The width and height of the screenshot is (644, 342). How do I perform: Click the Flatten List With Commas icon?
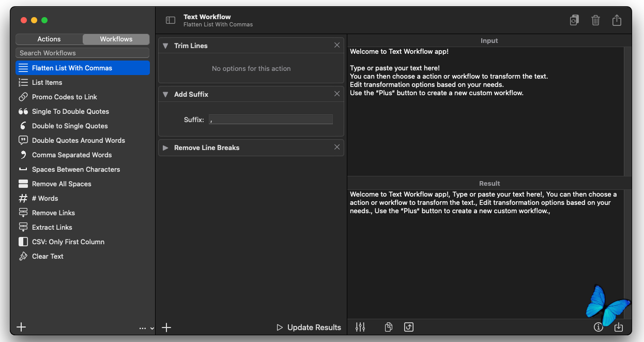23,68
